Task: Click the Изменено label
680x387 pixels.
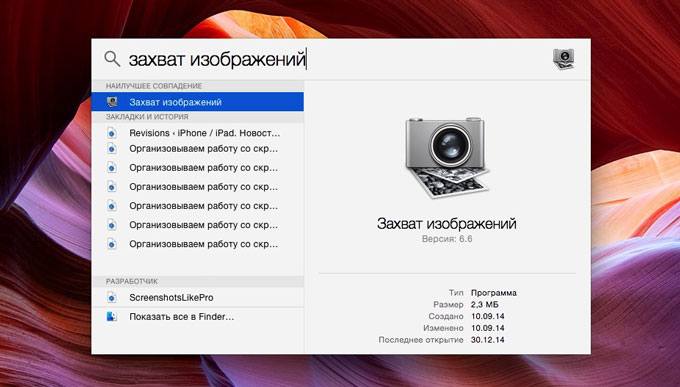Action: pyautogui.click(x=443, y=328)
